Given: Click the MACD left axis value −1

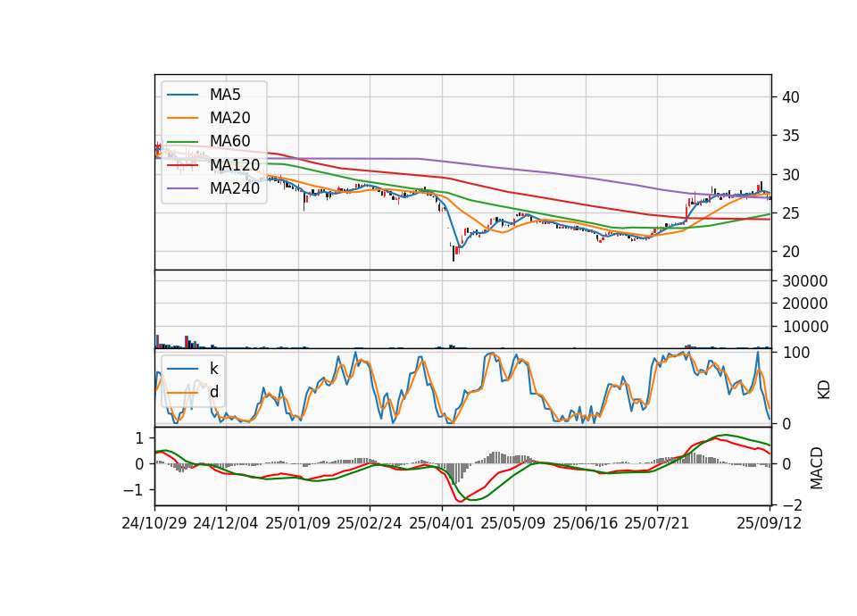Looking at the screenshot, I should point(135,490).
